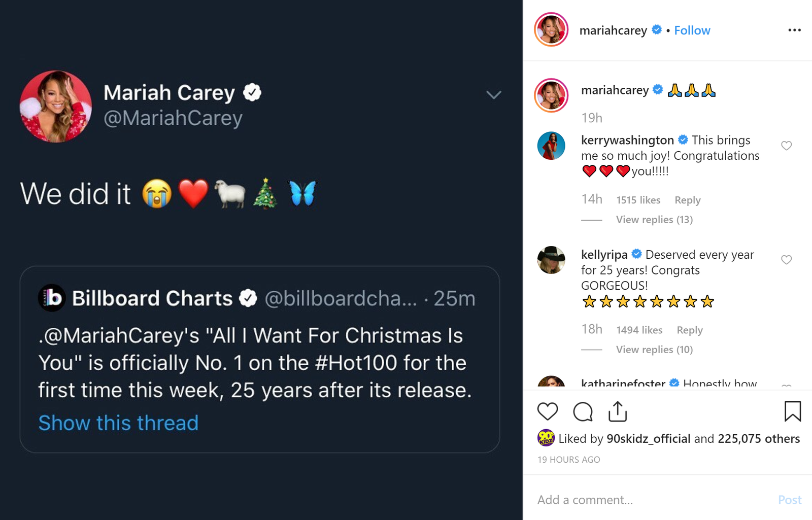
Task: Toggle follow state via the Follow link
Action: pos(692,30)
